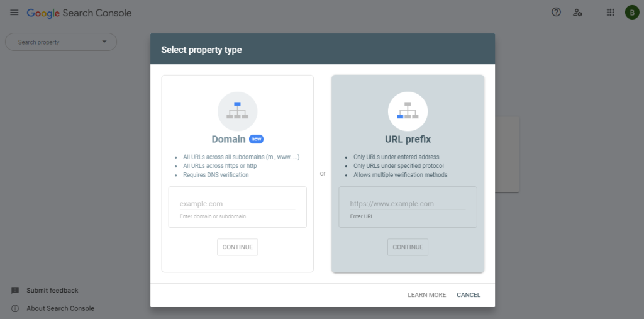Open the Help question mark icon

pyautogui.click(x=556, y=13)
